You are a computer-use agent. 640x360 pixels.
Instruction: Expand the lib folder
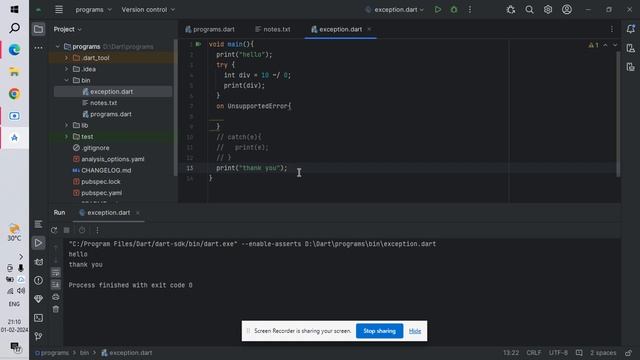pos(67,125)
